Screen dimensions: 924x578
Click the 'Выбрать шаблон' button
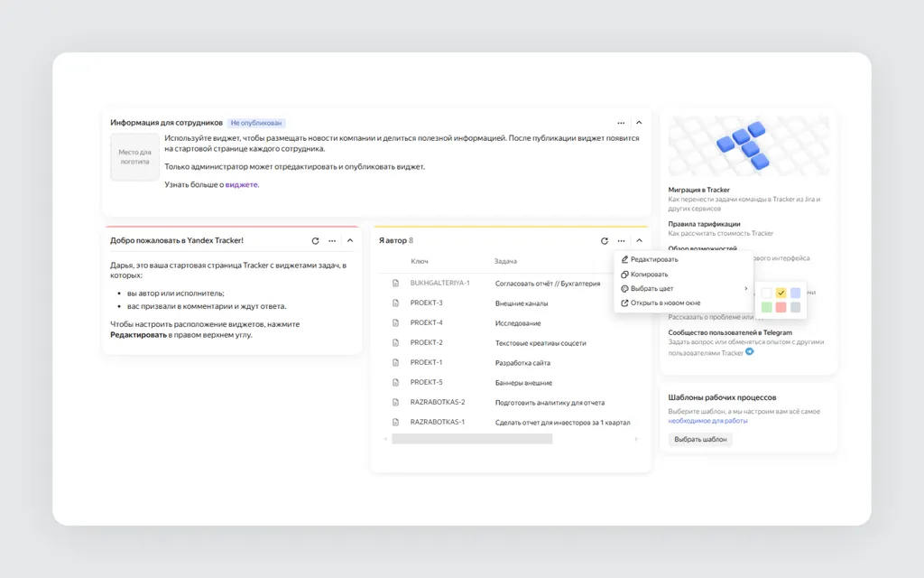click(700, 440)
